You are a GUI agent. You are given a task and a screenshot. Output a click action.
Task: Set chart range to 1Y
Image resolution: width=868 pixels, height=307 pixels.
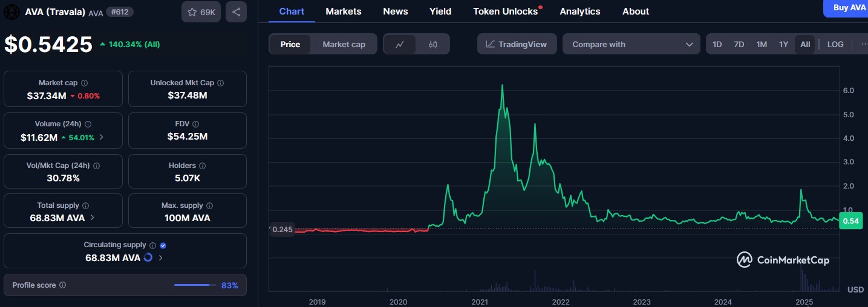[x=783, y=44]
